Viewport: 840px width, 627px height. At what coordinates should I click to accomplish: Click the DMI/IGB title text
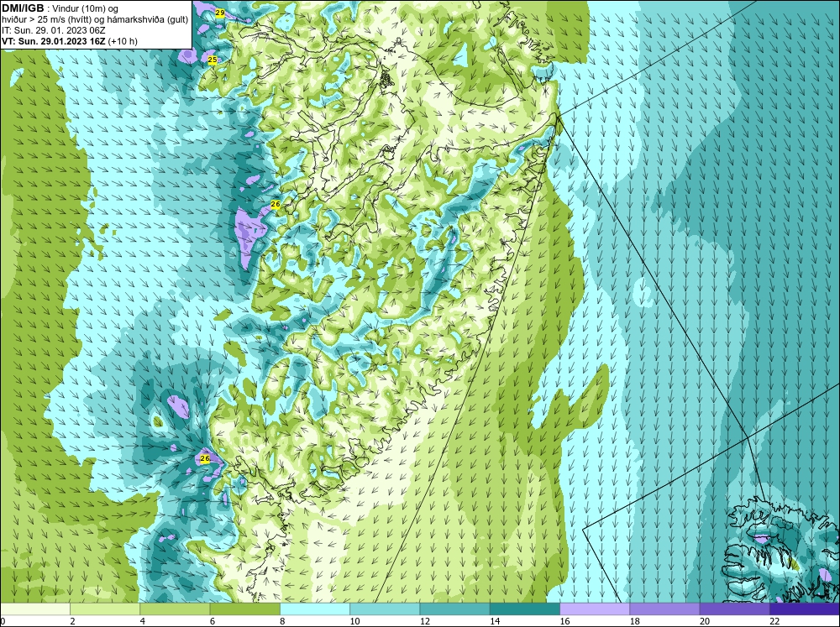[x=23, y=8]
